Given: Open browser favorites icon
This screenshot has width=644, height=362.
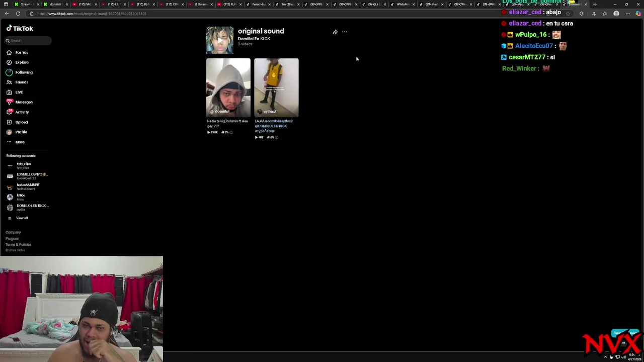Looking at the screenshot, I should click(x=604, y=14).
